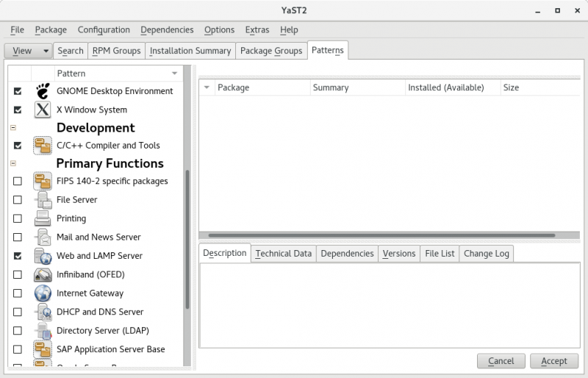Viewport: 588px width, 378px height.
Task: Select the Internet Gateway row text
Action: (90, 293)
